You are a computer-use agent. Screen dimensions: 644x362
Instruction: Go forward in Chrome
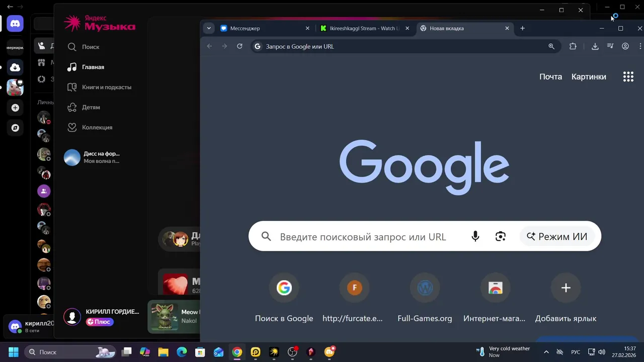click(x=224, y=46)
